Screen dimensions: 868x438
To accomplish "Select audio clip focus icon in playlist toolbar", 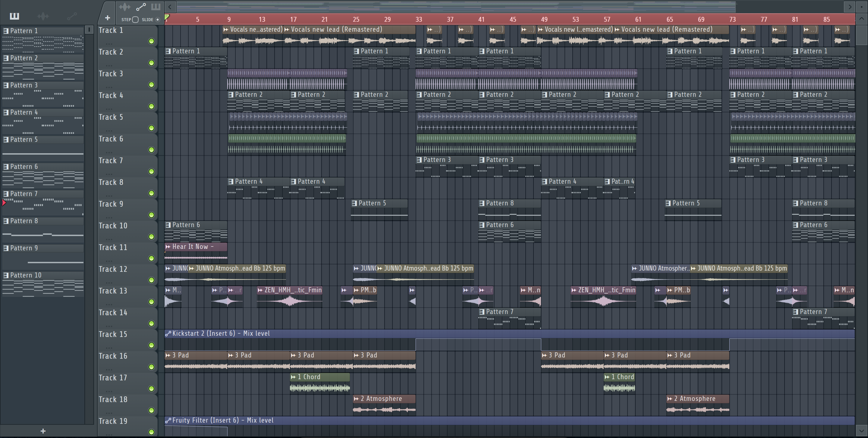I will coord(124,7).
